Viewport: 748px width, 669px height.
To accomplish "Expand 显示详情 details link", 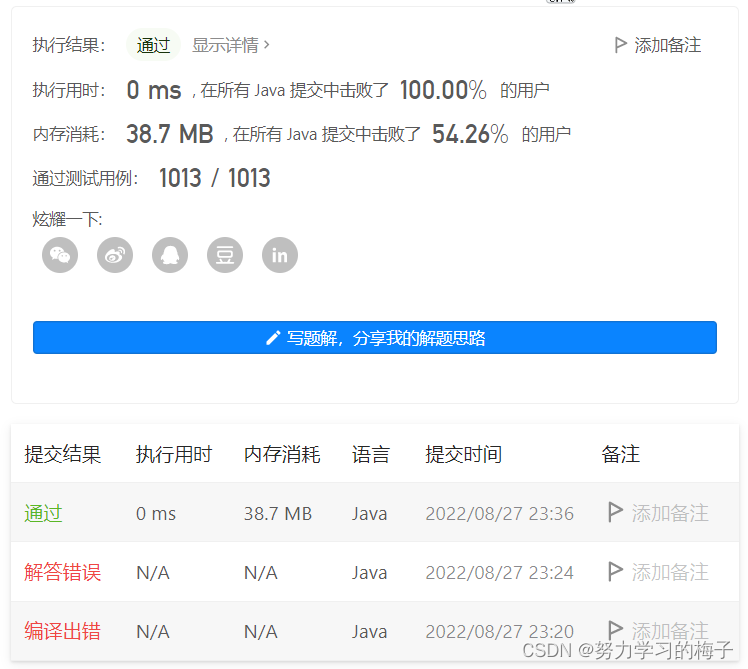I will 231,45.
